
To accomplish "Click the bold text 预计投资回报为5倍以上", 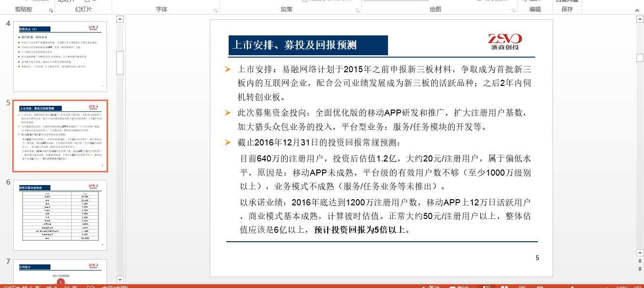I will point(362,230).
